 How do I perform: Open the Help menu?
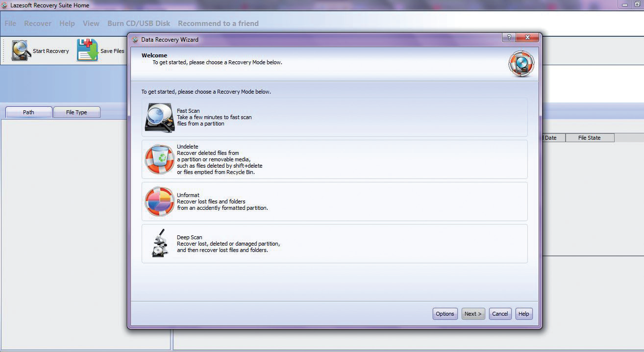67,24
